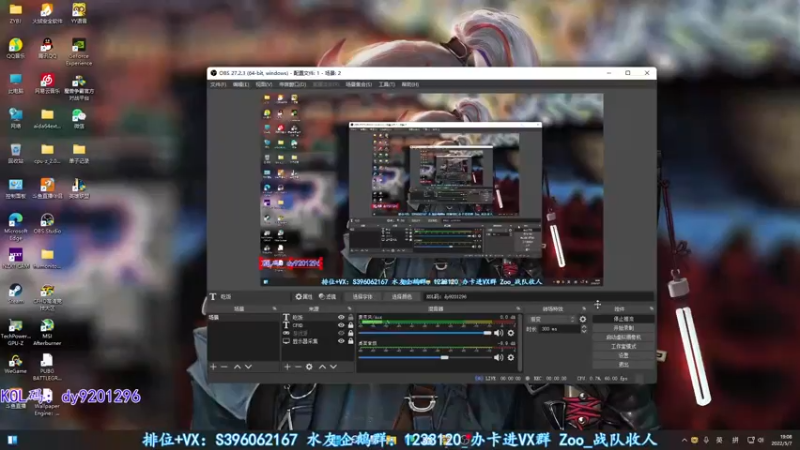Toggle lock on the first text source
Viewport: 800px width, 450px height.
(x=351, y=317)
